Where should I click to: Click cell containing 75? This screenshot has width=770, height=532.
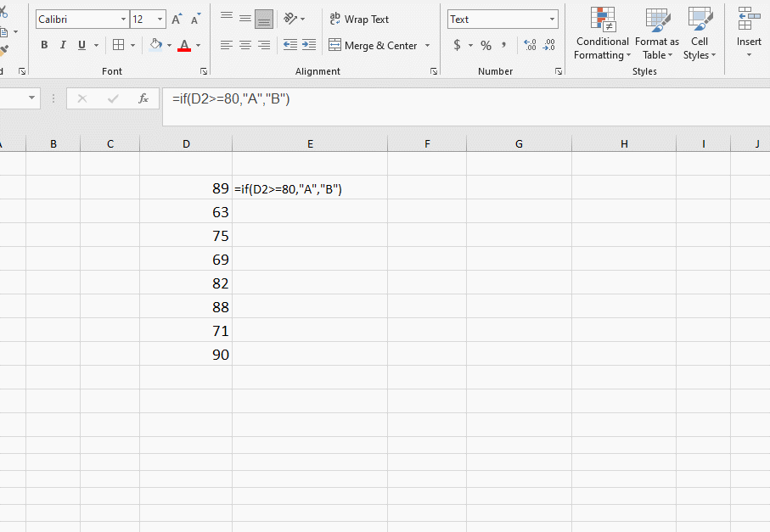pyautogui.click(x=186, y=235)
